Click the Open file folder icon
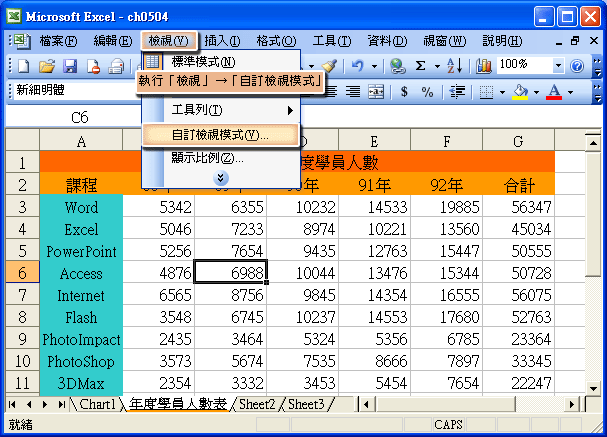607x437 pixels. 46,65
